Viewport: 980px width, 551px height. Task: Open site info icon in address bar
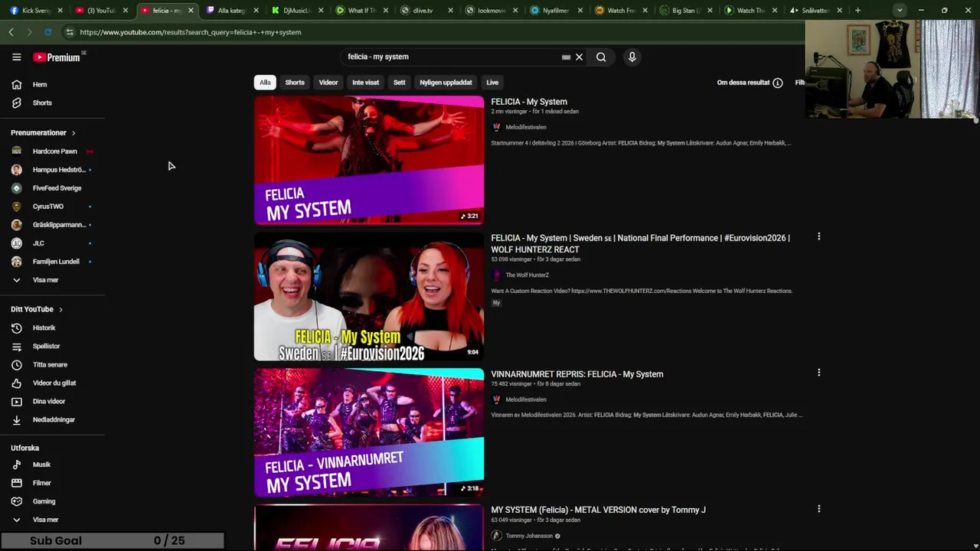(x=70, y=32)
